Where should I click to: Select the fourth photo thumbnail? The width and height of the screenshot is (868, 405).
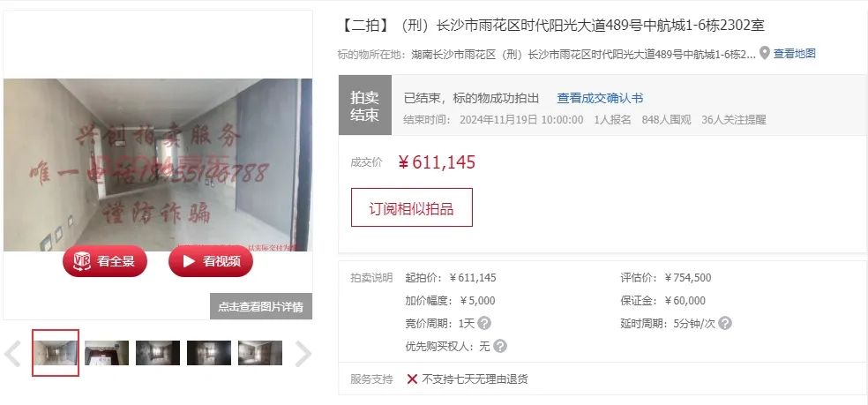pyautogui.click(x=209, y=353)
